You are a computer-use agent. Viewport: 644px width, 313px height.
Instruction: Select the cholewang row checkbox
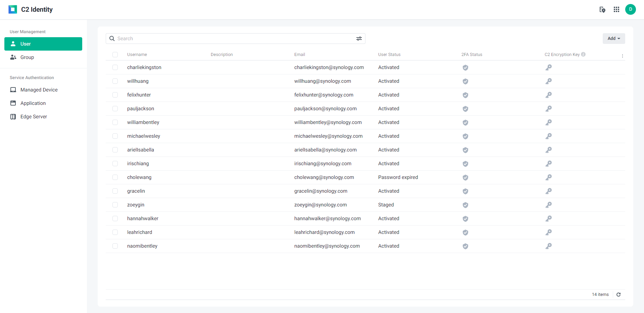point(115,177)
